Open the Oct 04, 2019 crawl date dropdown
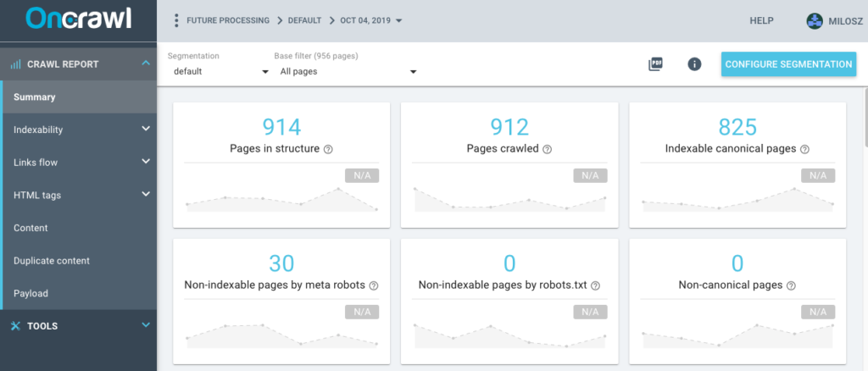The width and height of the screenshot is (868, 371). [x=371, y=20]
